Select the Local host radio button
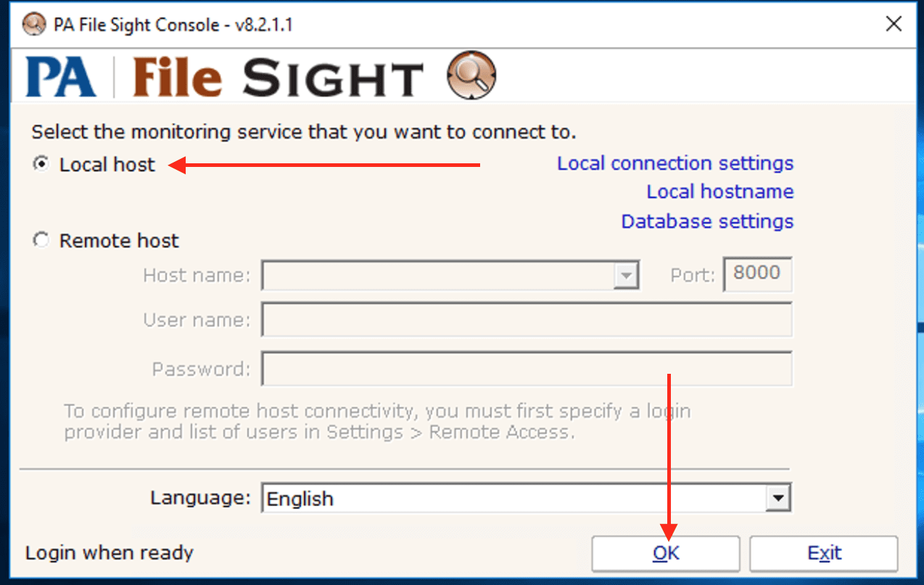The width and height of the screenshot is (924, 585). (41, 164)
